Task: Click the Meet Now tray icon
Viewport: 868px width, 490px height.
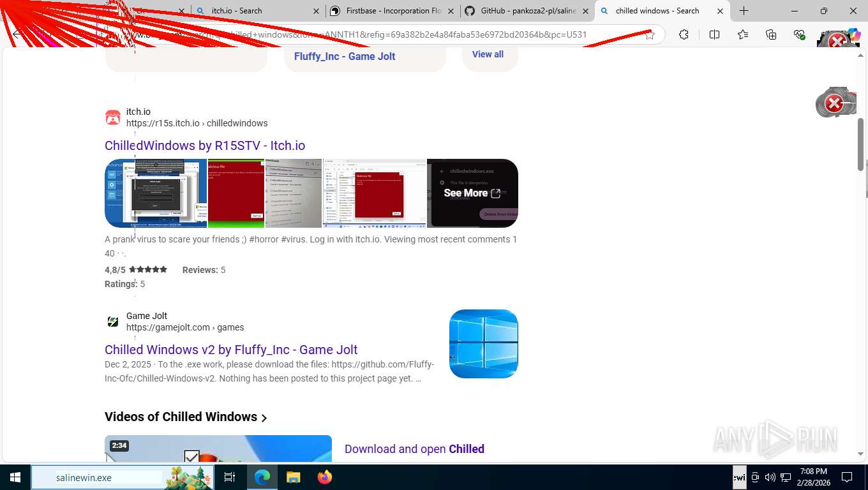Action: (x=755, y=477)
